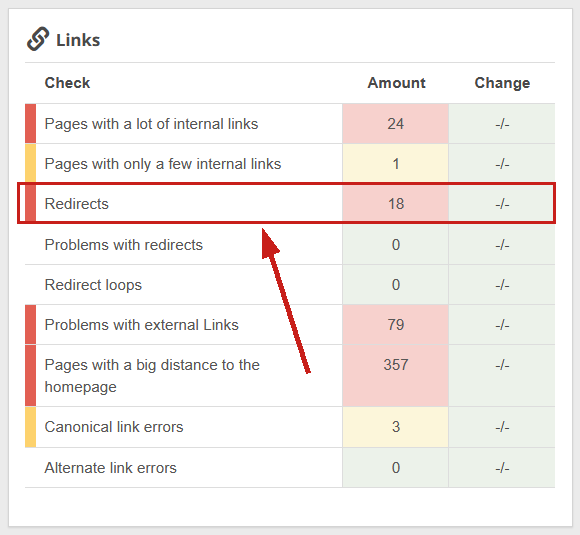
Task: Open the Links section heading
Action: [x=78, y=40]
